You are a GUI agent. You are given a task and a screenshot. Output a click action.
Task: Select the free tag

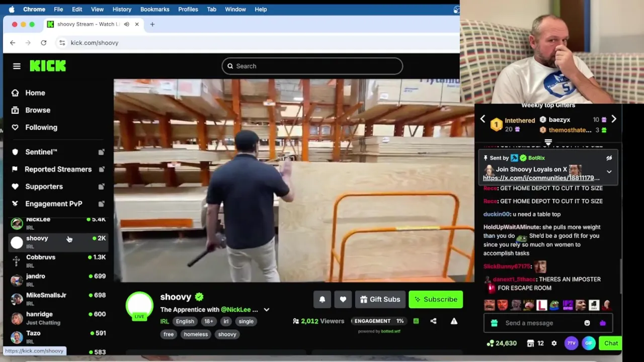click(169, 334)
